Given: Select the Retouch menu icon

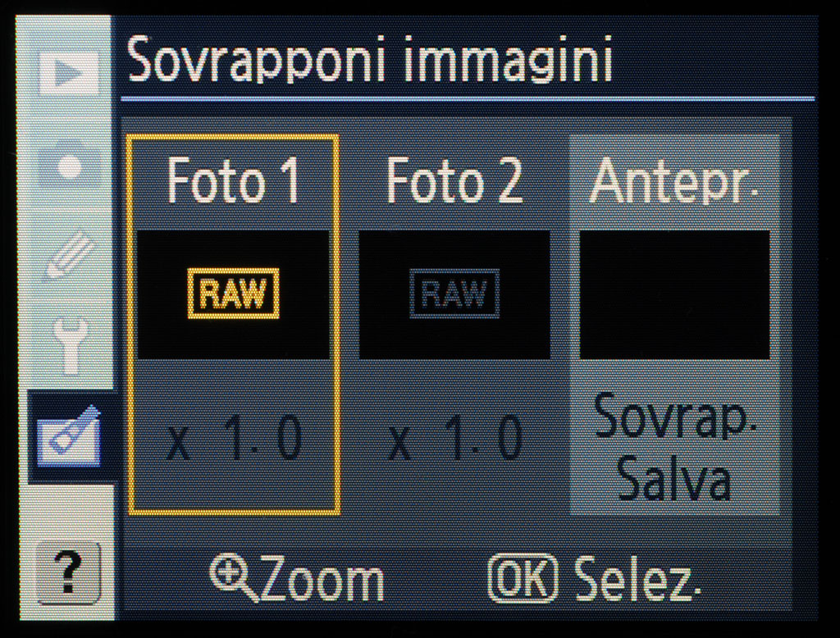Looking at the screenshot, I should coord(69,436).
